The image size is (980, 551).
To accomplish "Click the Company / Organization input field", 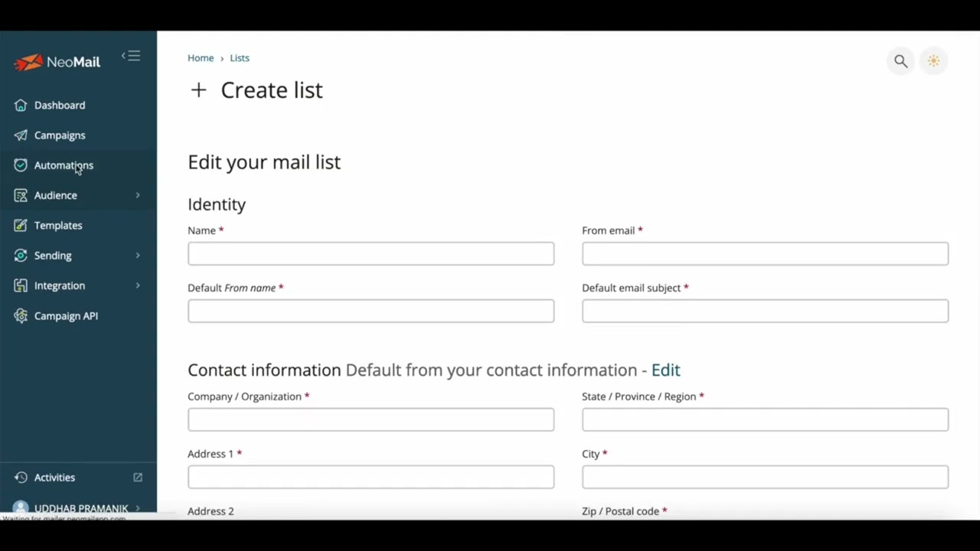I will click(x=371, y=420).
